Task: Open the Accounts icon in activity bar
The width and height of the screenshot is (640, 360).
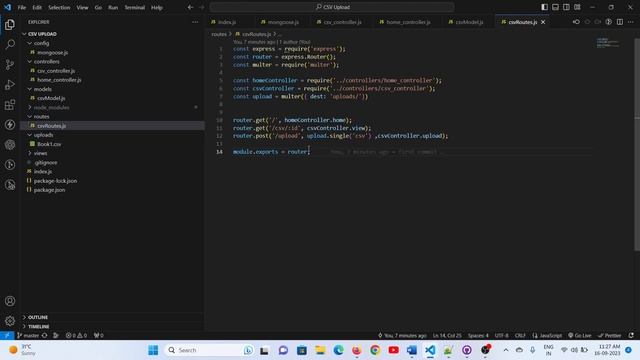Action: 10,301
